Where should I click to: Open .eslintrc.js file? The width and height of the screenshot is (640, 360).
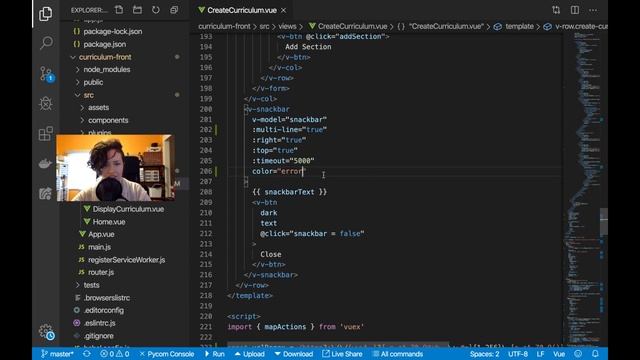pyautogui.click(x=100, y=323)
